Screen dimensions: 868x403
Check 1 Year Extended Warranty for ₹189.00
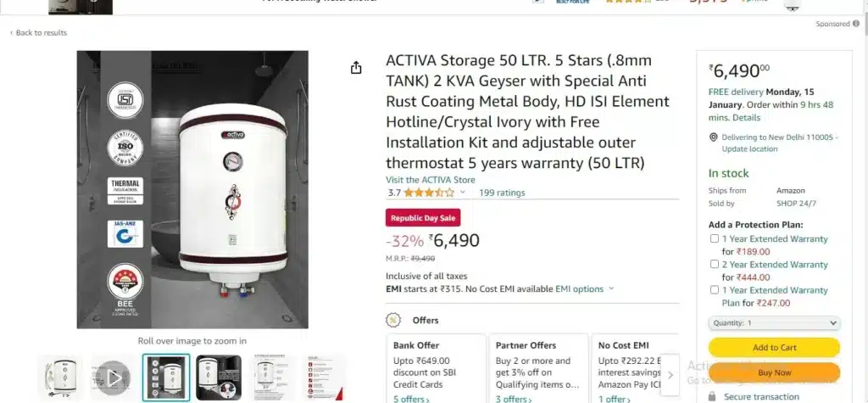coord(714,239)
